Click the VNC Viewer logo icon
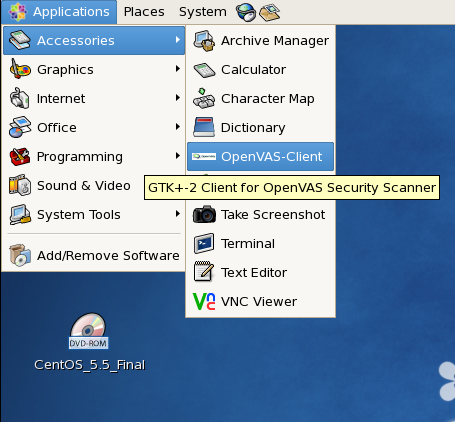Screen dimensions: 455x422 pos(204,301)
